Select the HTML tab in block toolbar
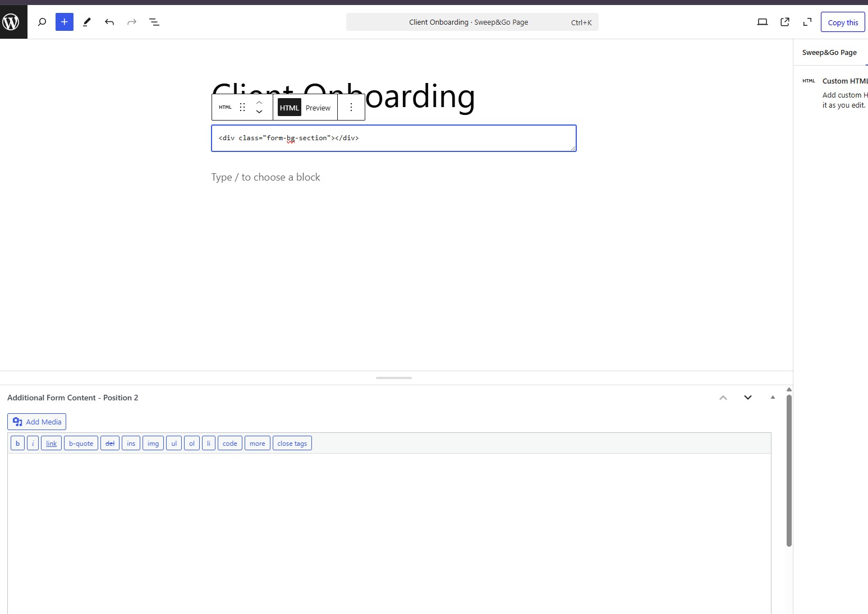Viewport: 868px width, 614px height. coord(290,108)
